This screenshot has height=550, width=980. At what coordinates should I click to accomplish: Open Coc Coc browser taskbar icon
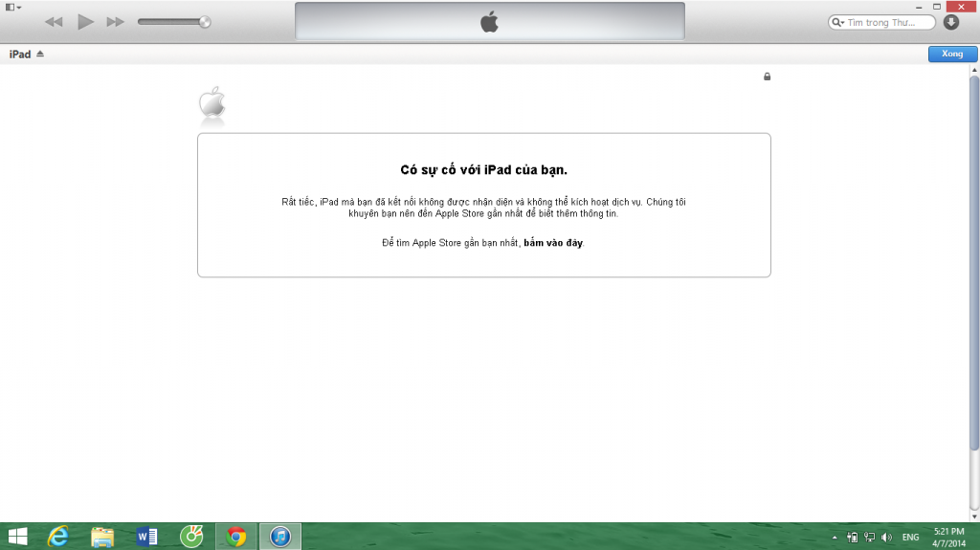click(x=191, y=537)
